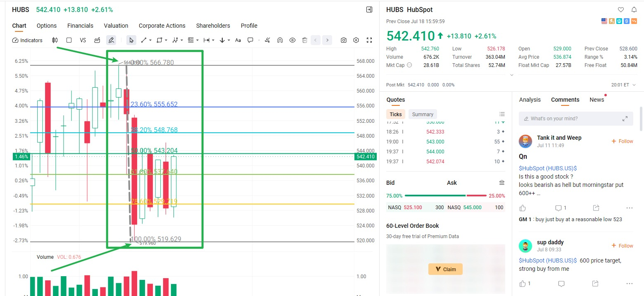The width and height of the screenshot is (644, 296).
Task: Switch to the Analysis tab
Action: point(530,100)
